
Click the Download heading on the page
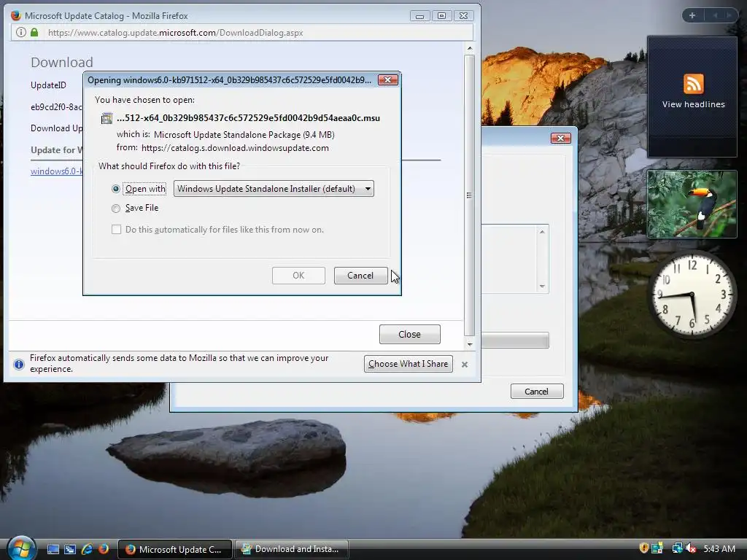coord(62,63)
